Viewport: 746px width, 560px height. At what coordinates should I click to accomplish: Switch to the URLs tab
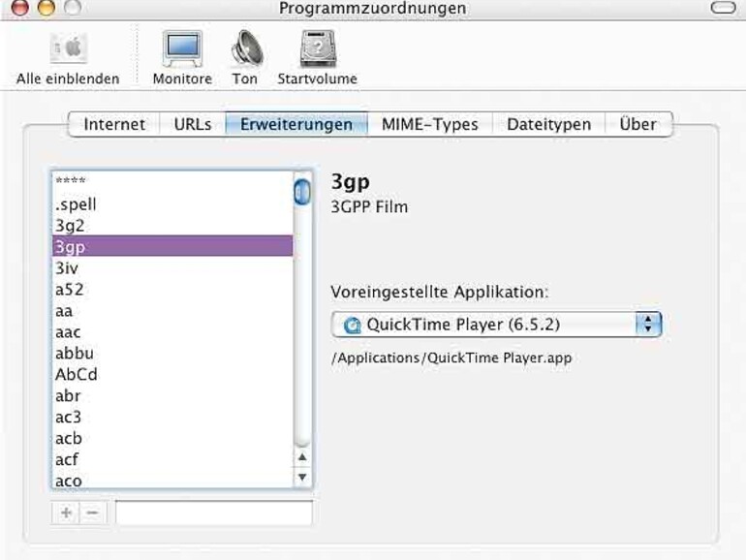[x=193, y=124]
